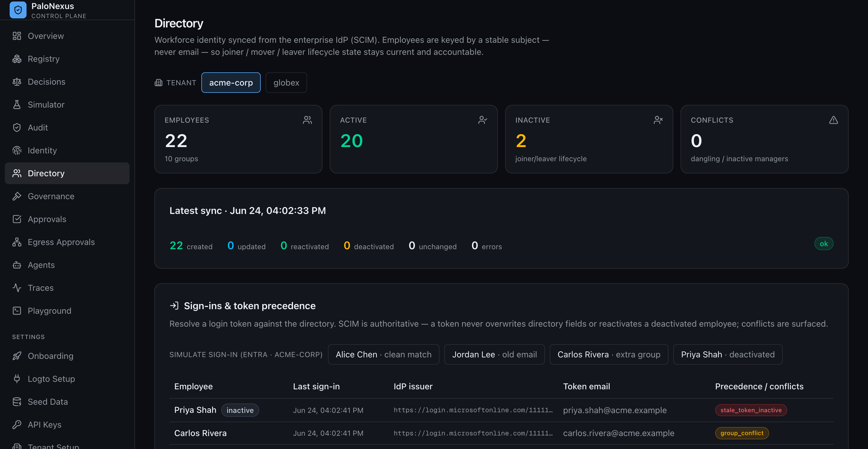Click the Audit shield-check icon
The width and height of the screenshot is (868, 449).
pos(17,128)
